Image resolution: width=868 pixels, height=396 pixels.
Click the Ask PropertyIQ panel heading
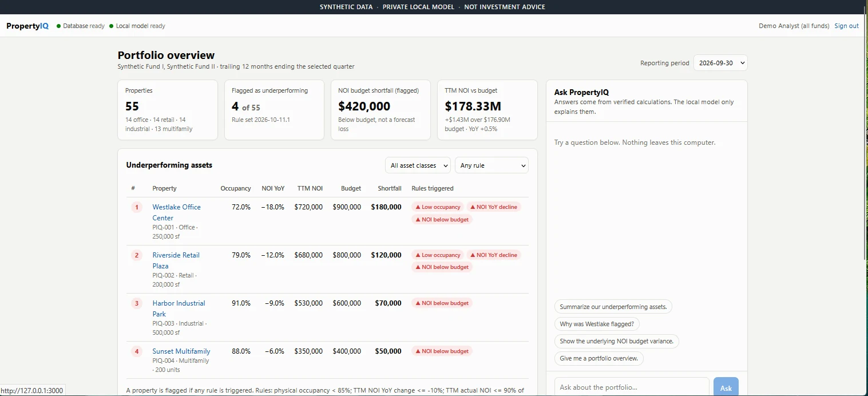click(581, 92)
